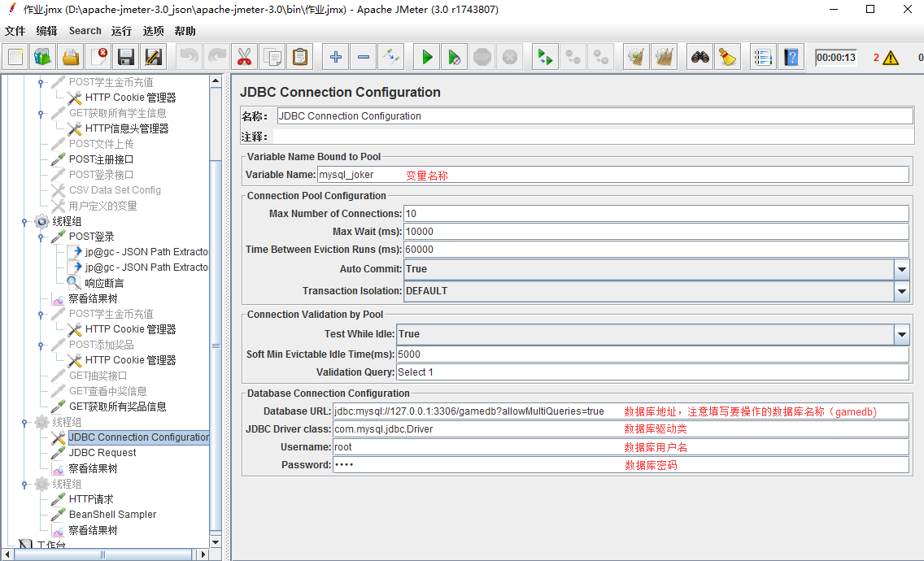Image resolution: width=924 pixels, height=561 pixels.
Task: Open the Search menu
Action: point(85,31)
